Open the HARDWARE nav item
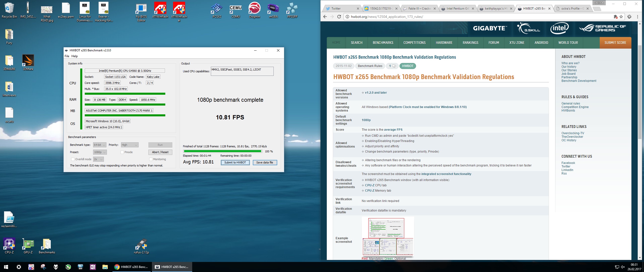This screenshot has height=272, width=644. (x=444, y=43)
